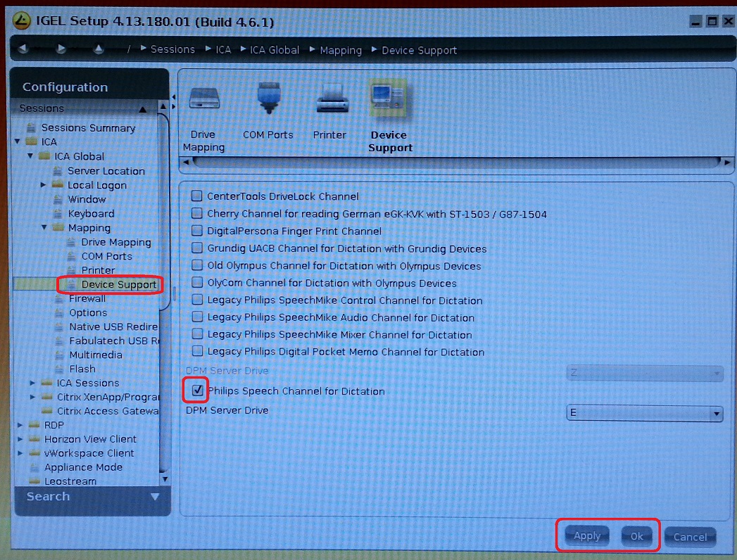Viewport: 737px width, 560px height.
Task: Expand the vWorkspace Client node
Action: tap(20, 453)
